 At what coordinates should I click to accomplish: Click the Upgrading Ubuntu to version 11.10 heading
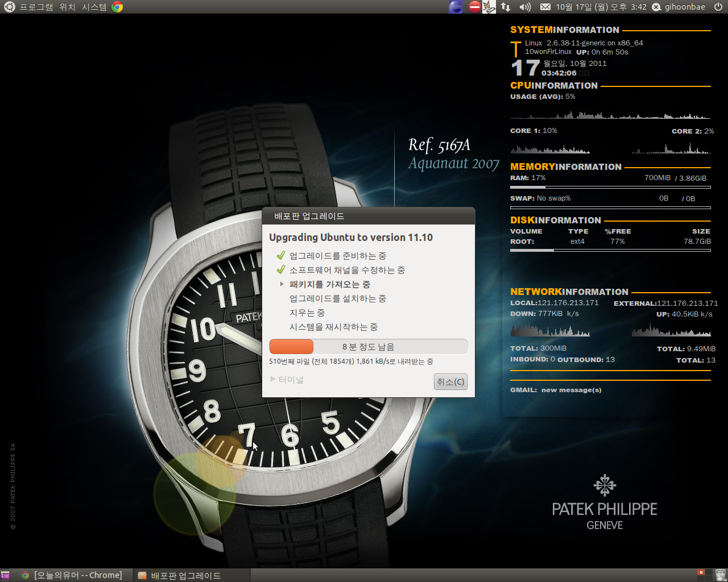351,238
